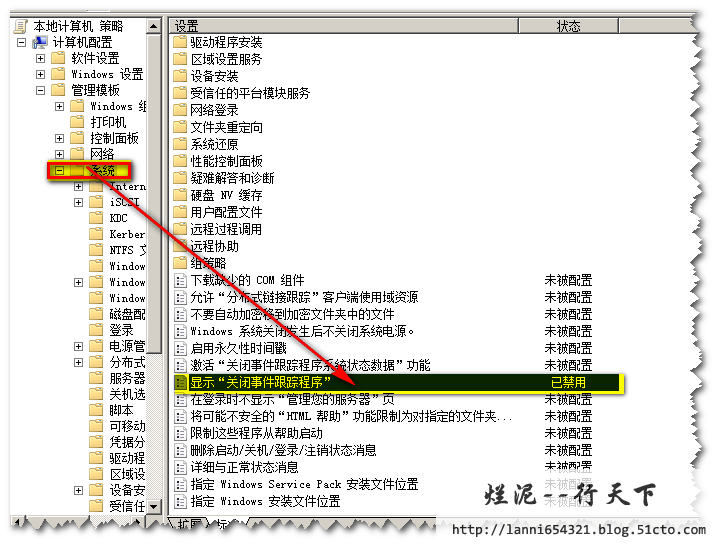Select the 打印机 folder icon

77,122
